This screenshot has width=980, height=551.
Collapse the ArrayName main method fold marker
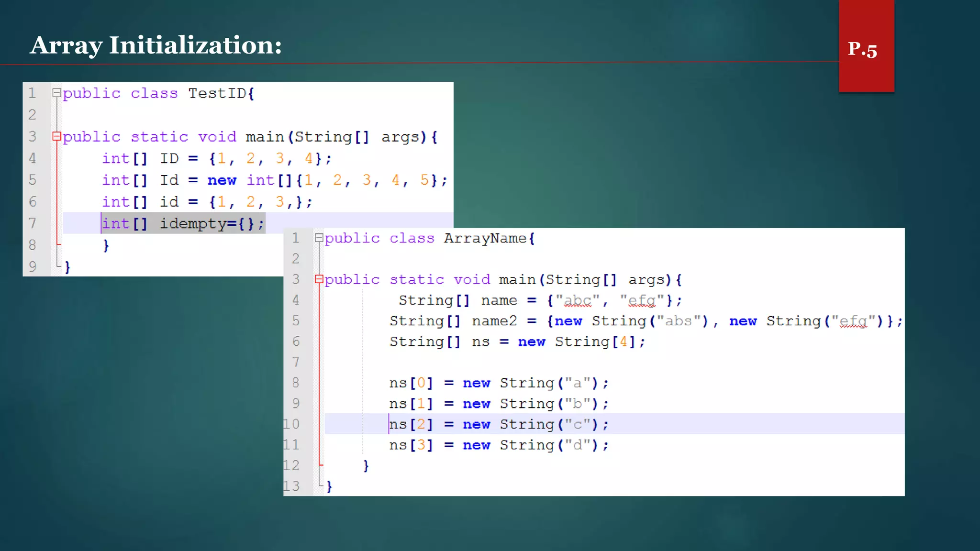(319, 279)
